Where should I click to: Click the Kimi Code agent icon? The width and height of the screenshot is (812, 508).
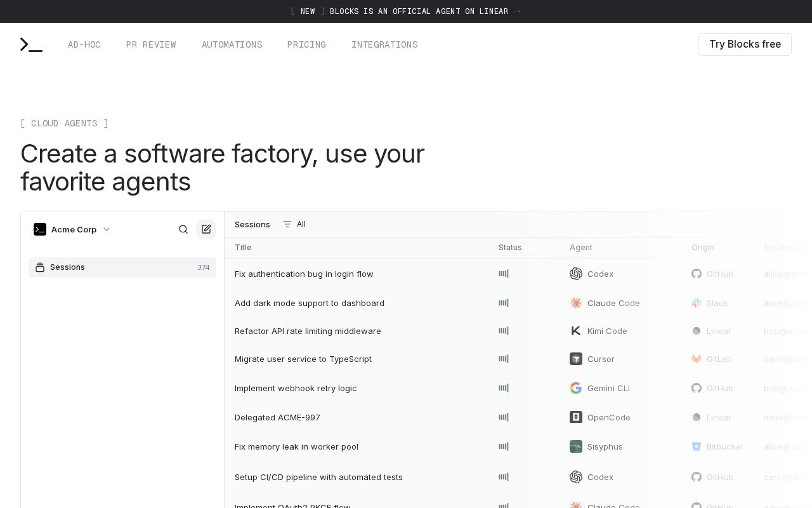tap(576, 331)
